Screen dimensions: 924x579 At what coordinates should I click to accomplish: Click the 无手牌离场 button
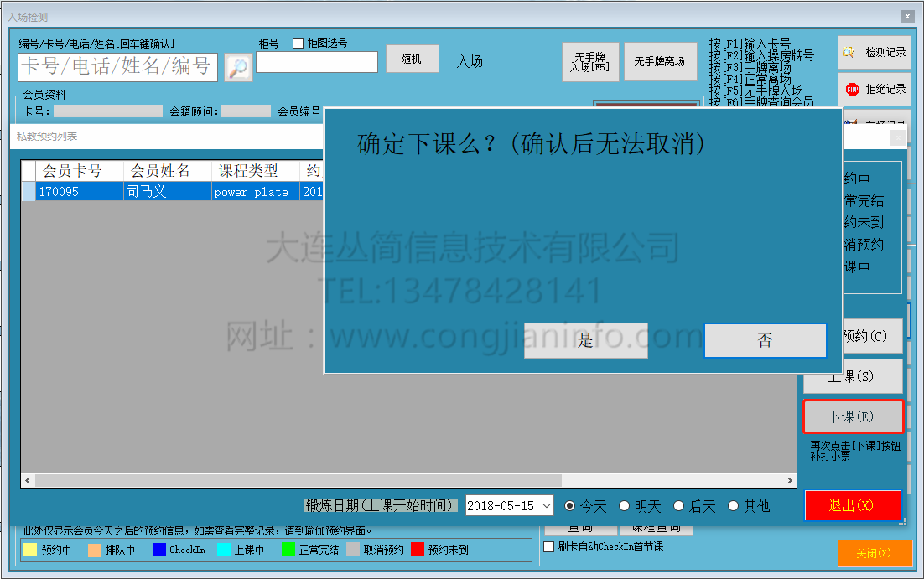[x=660, y=61]
